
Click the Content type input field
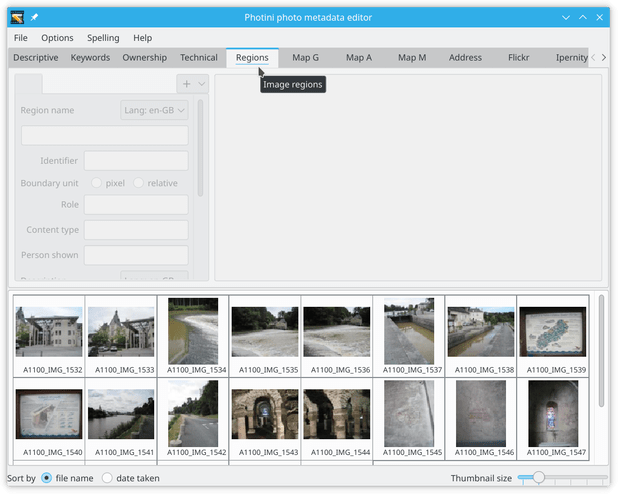(136, 230)
